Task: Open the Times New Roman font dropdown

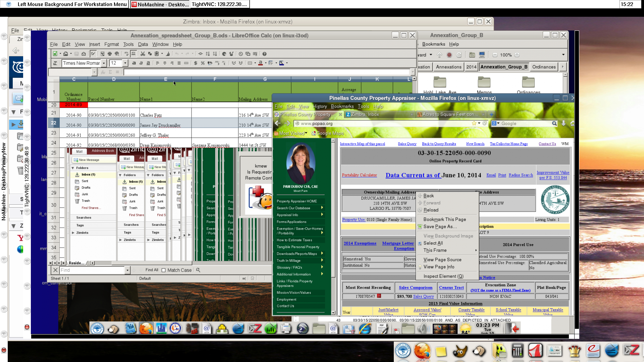Action: (x=104, y=63)
